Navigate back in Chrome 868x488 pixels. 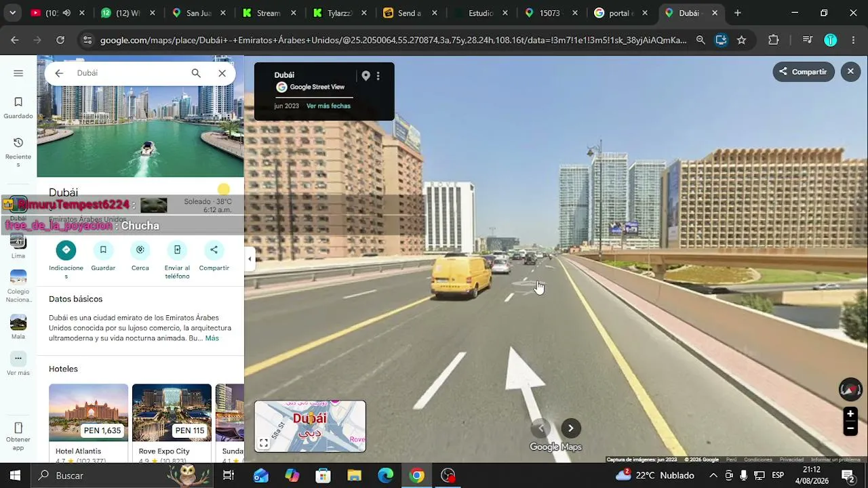(15, 40)
